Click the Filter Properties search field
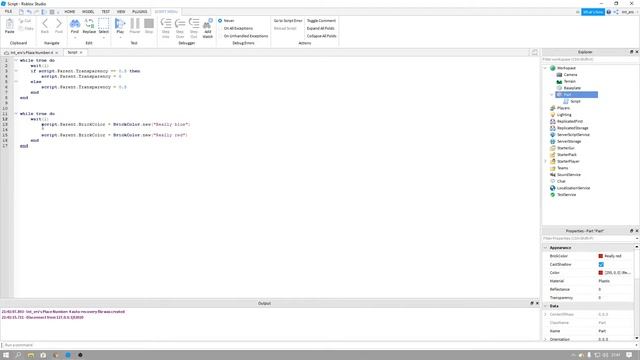640x360 pixels. 588,238
